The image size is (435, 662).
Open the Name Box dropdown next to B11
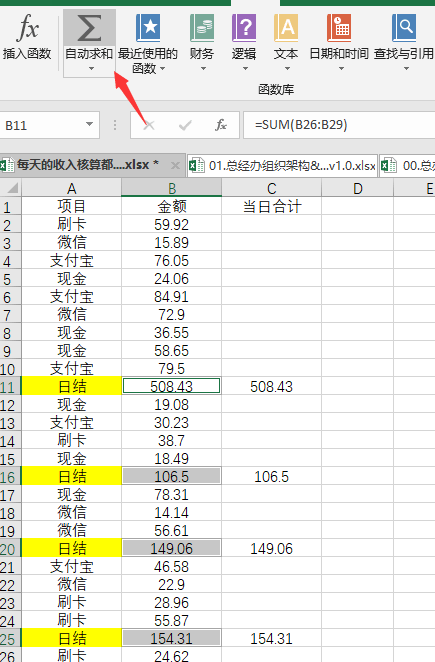click(x=89, y=125)
